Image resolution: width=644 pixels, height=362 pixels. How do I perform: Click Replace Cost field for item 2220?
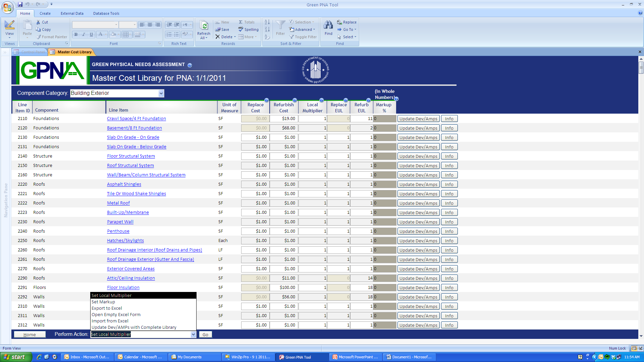255,184
